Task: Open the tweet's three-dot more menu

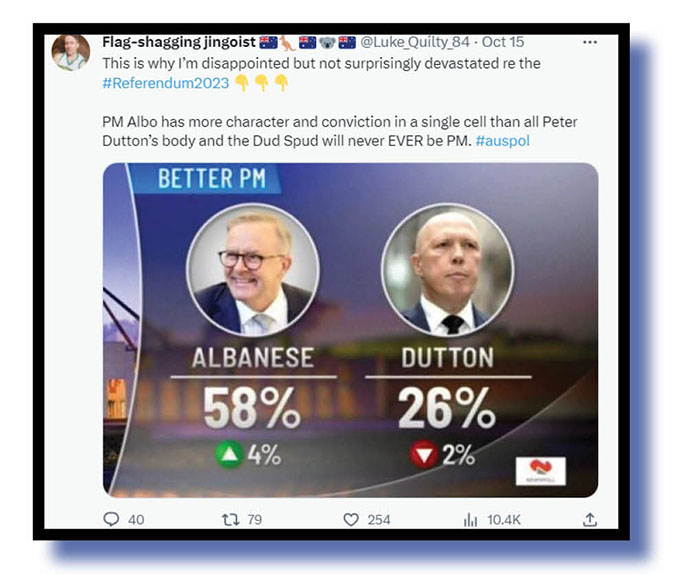Action: click(590, 42)
